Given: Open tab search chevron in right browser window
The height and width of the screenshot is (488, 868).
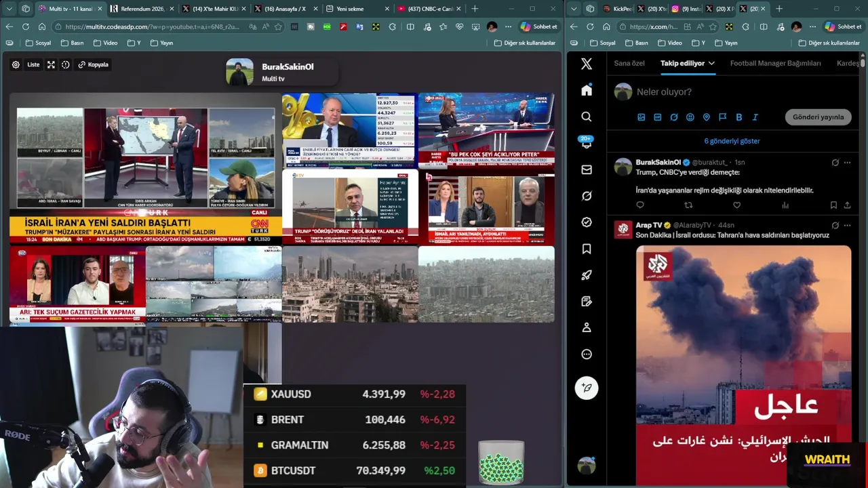Looking at the screenshot, I should [x=574, y=9].
